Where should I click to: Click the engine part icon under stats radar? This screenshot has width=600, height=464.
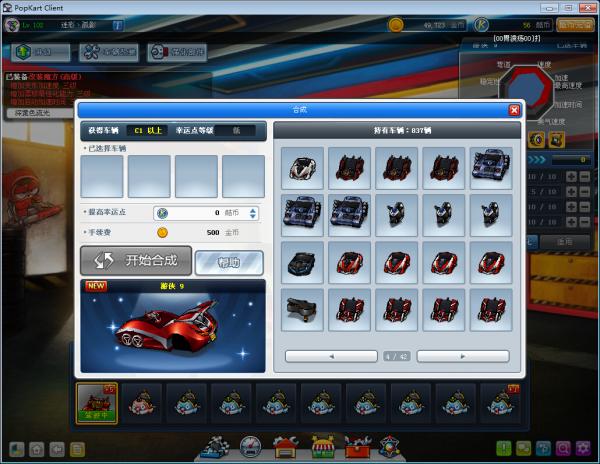(x=557, y=140)
